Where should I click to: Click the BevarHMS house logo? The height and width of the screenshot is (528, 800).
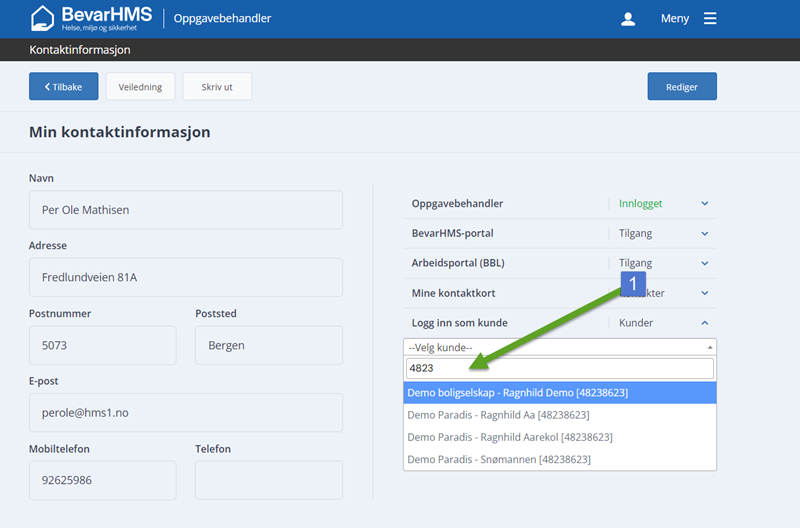[43, 18]
